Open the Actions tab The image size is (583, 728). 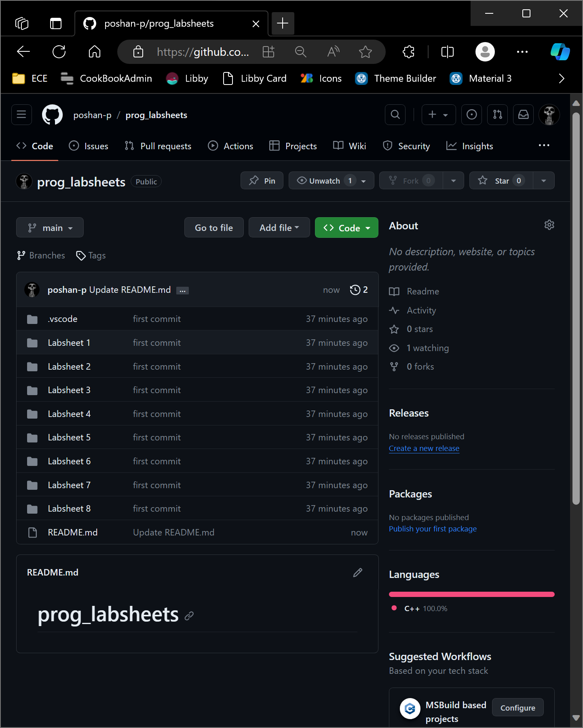(230, 146)
